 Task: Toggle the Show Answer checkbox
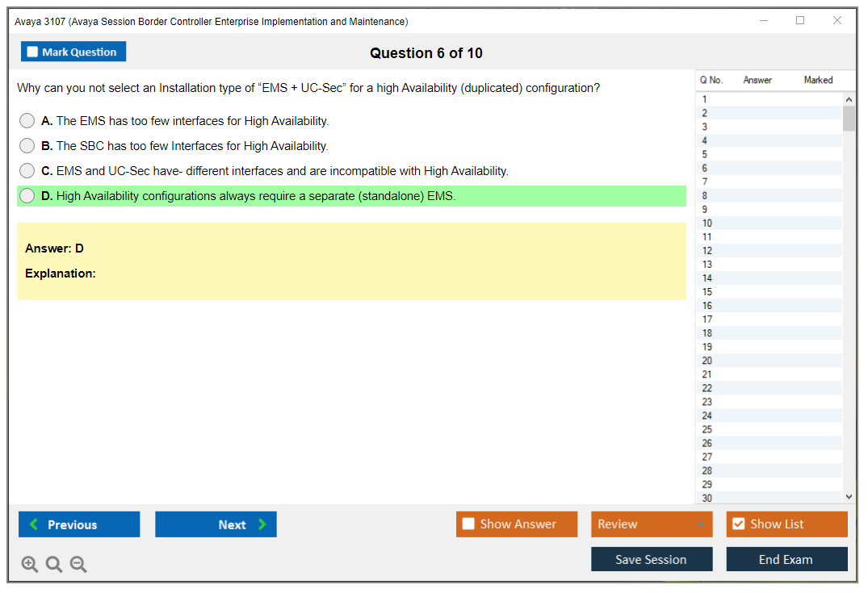468,524
